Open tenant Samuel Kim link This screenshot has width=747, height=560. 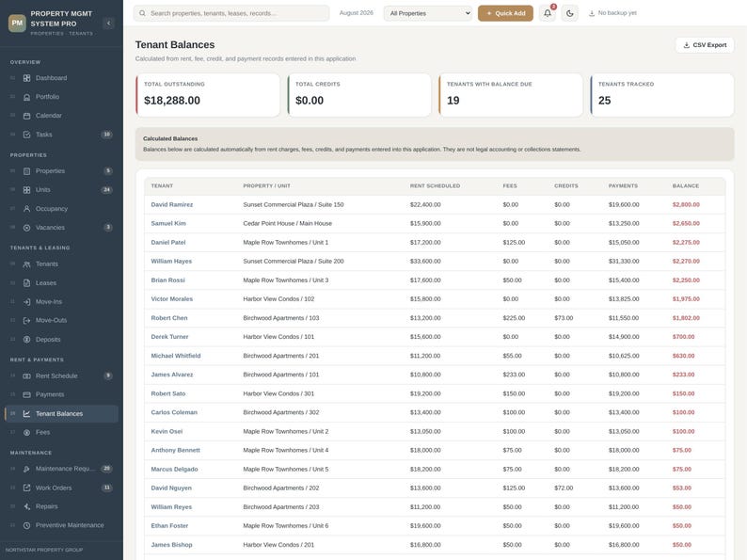(x=168, y=223)
